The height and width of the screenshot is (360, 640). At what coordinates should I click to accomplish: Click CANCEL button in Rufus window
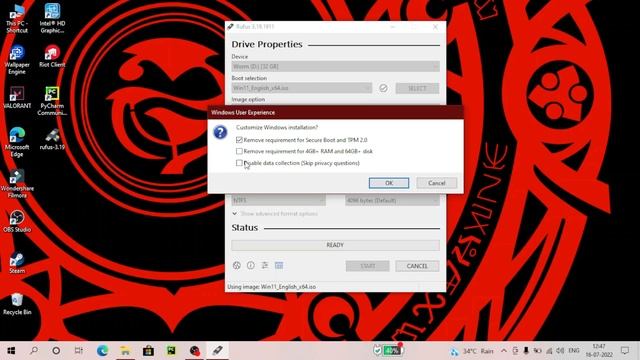[417, 266]
